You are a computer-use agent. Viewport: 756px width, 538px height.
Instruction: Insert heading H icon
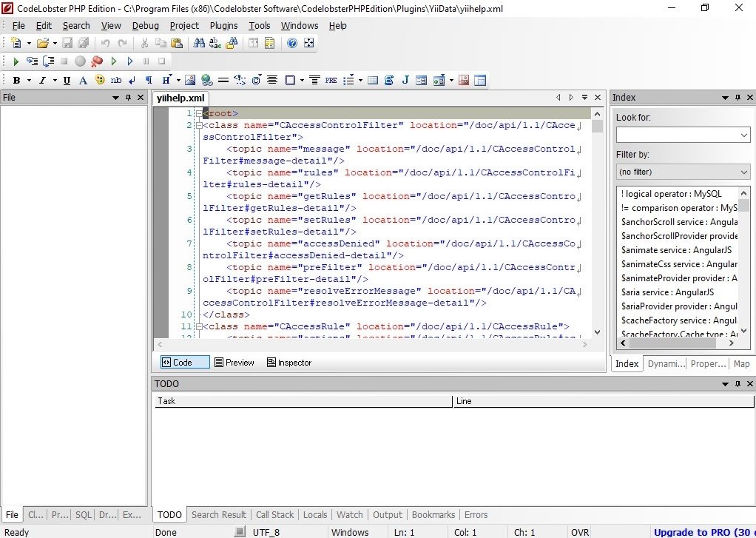pos(166,80)
